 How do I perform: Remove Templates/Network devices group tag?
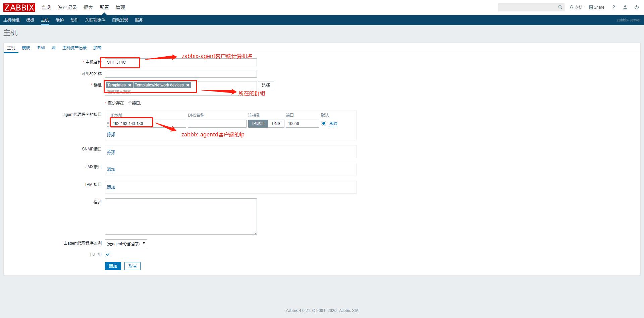(x=188, y=85)
